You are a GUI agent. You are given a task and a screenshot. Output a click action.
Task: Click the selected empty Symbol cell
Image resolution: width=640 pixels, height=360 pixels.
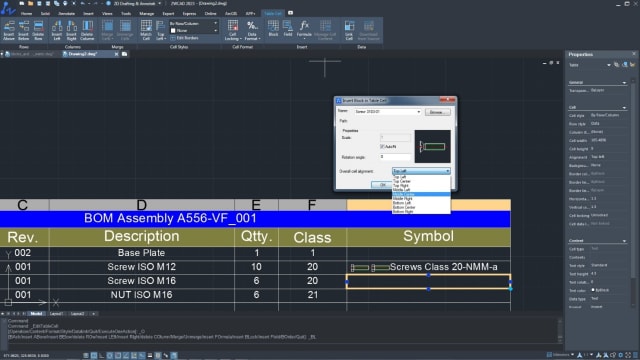pyautogui.click(x=429, y=281)
